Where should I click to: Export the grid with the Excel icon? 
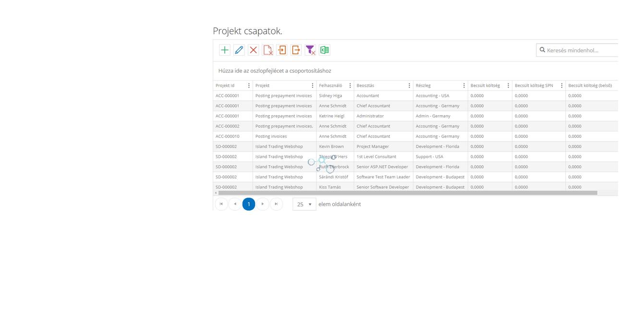click(325, 50)
